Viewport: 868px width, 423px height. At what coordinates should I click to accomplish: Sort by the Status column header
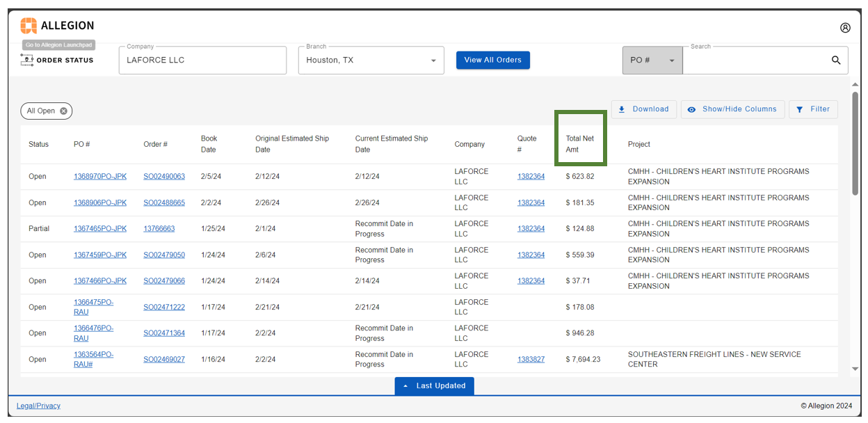(39, 145)
